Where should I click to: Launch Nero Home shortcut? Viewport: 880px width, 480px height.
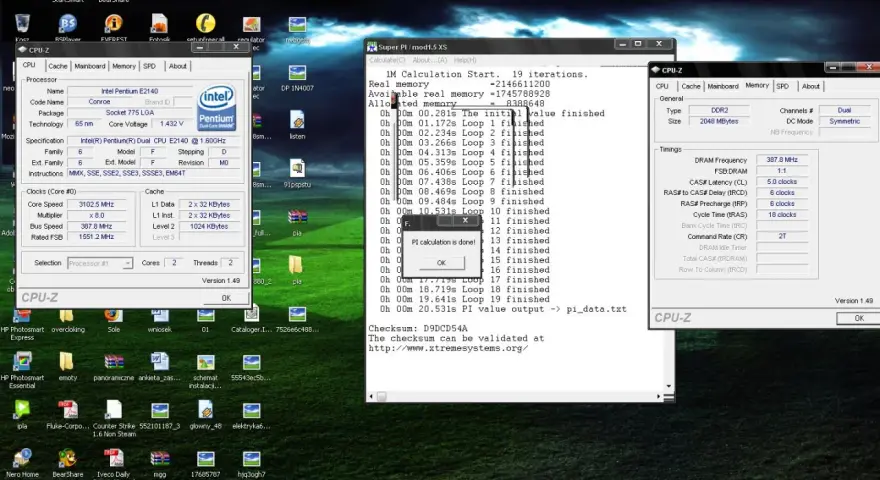point(22,463)
